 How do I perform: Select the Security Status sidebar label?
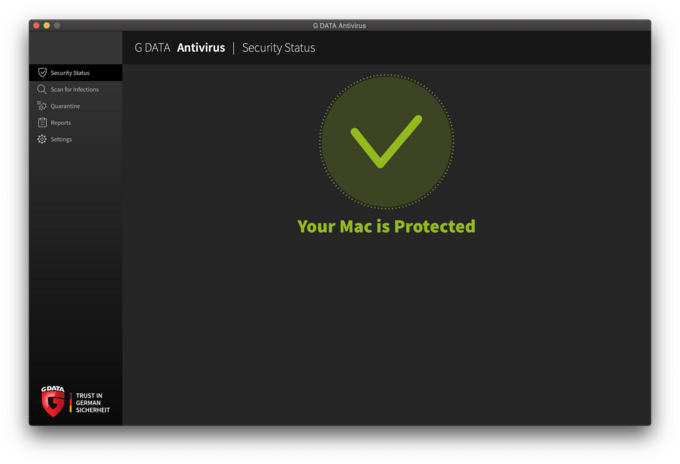tap(70, 73)
